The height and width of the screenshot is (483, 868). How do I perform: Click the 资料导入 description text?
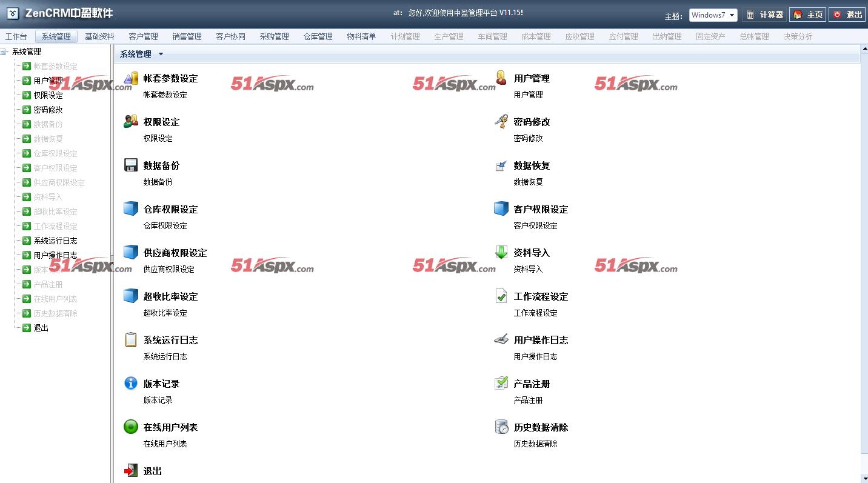tap(528, 269)
